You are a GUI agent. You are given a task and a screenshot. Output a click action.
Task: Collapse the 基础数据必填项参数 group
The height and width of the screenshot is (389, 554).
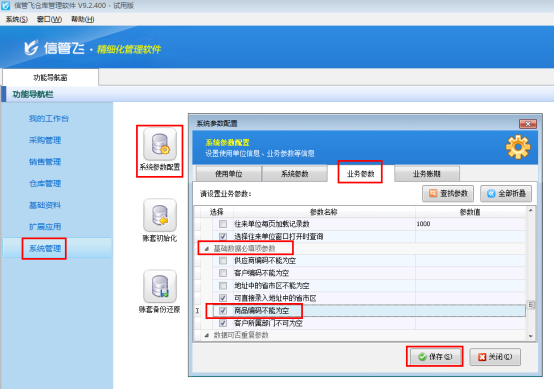tap(206, 249)
